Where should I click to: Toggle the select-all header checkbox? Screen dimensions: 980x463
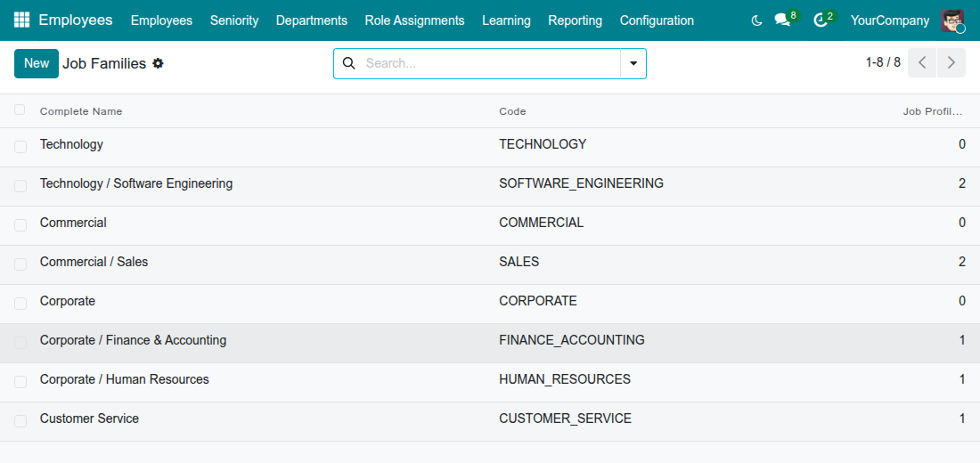pos(20,110)
